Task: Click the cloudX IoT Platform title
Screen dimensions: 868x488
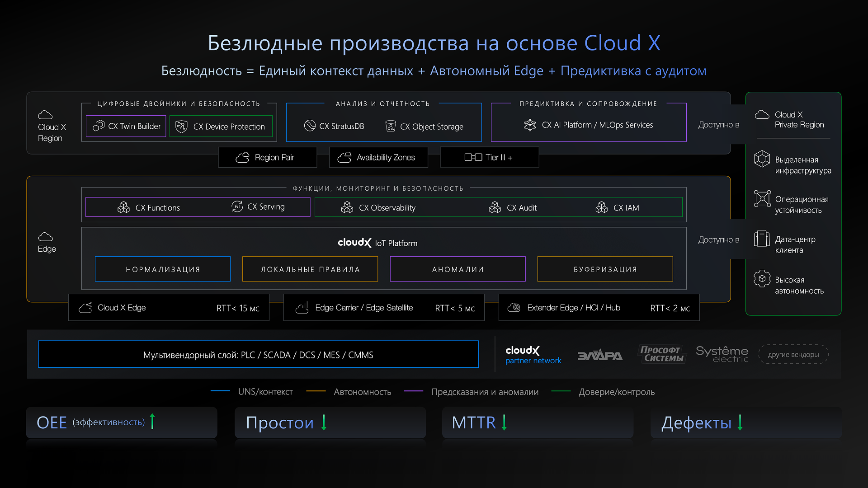Action: (377, 243)
